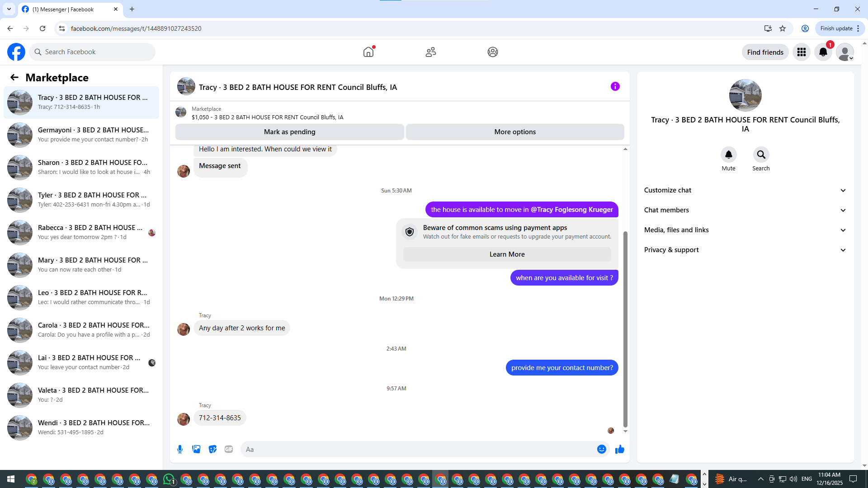This screenshot has width=868, height=488.
Task: Send a thumbs-up like
Action: (620, 449)
